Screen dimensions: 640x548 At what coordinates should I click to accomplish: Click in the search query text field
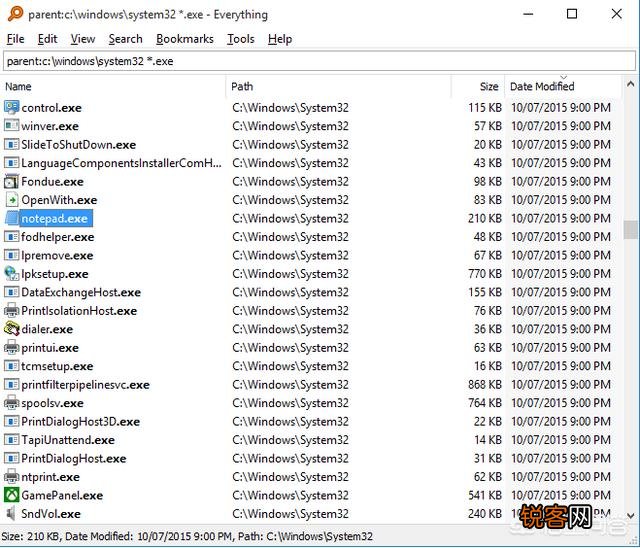(x=320, y=61)
